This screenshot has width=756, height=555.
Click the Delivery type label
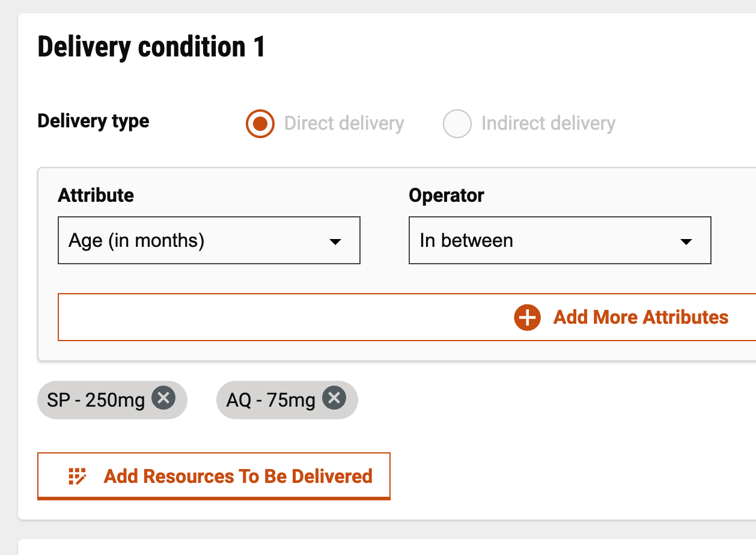(93, 121)
